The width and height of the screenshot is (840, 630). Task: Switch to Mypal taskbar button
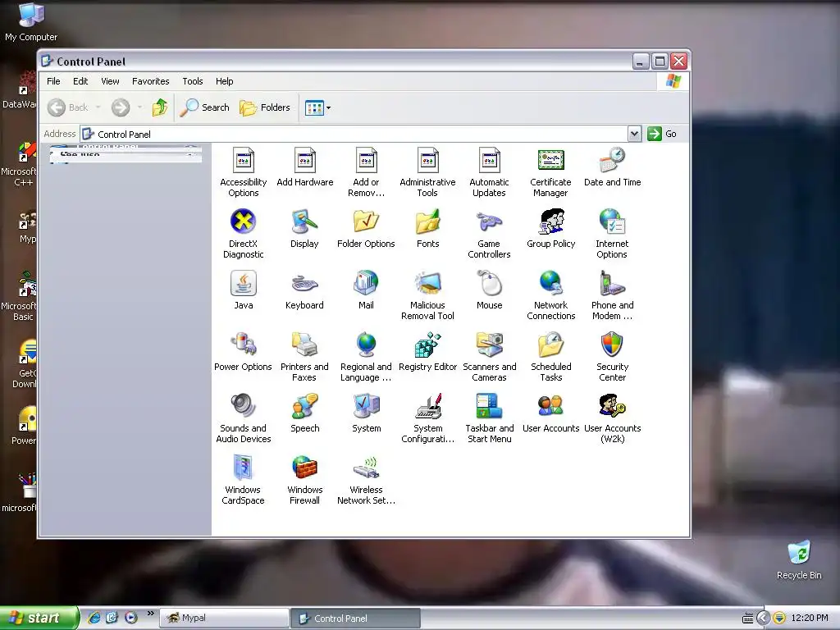tap(223, 619)
